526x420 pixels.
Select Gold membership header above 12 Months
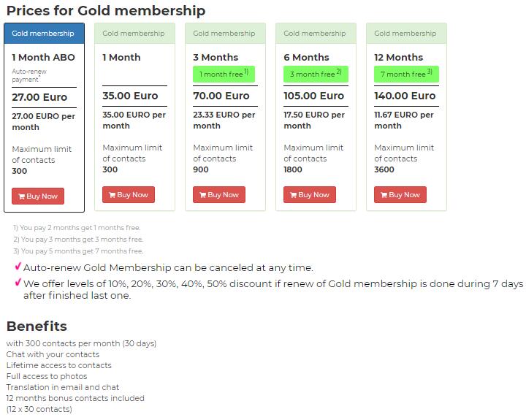point(407,34)
